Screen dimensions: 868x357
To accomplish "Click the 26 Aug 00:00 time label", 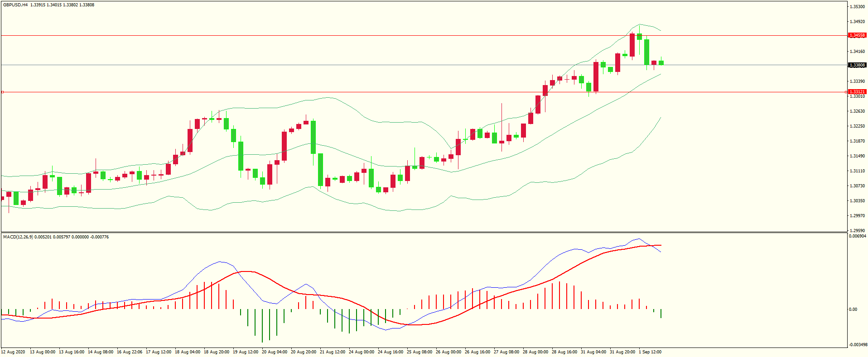I will (448, 352).
